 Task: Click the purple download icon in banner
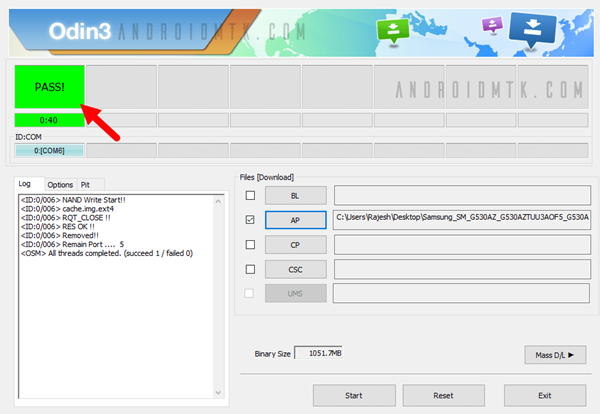pos(492,25)
